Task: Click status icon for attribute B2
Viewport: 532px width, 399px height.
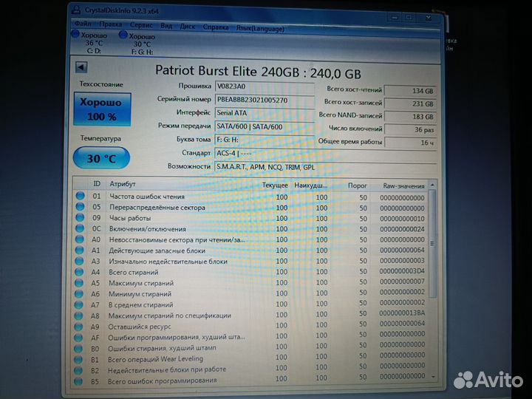Action: [78, 370]
